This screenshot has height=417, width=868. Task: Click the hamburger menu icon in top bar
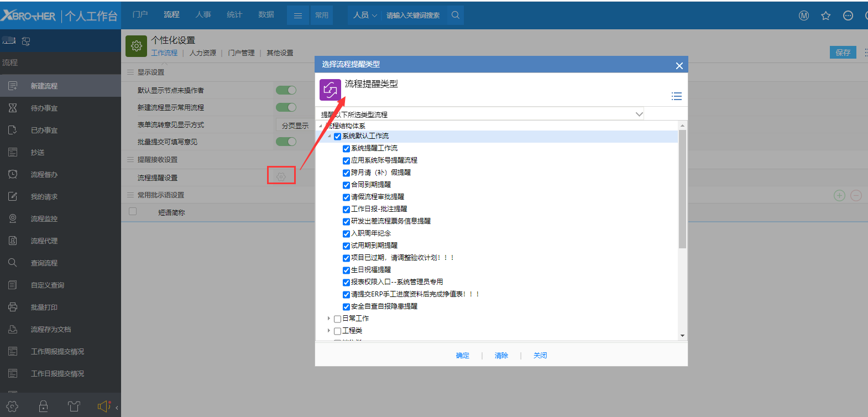click(x=297, y=15)
